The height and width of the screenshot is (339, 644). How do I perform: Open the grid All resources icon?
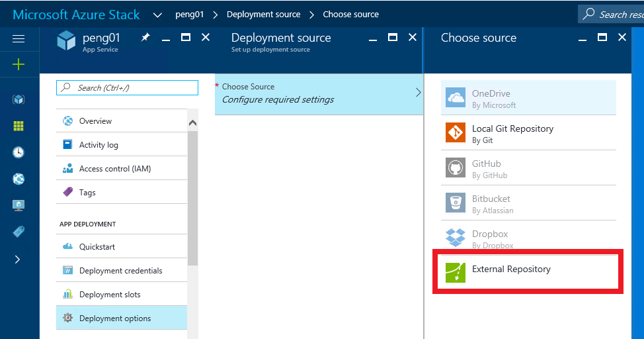pyautogui.click(x=19, y=126)
